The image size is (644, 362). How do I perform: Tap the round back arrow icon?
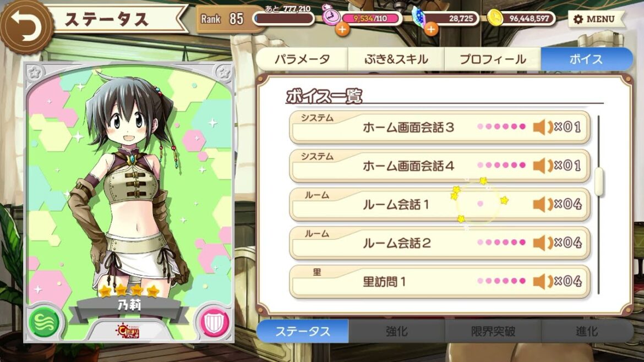27,26
